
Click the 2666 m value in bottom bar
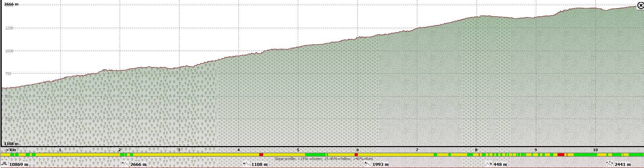click(x=139, y=165)
